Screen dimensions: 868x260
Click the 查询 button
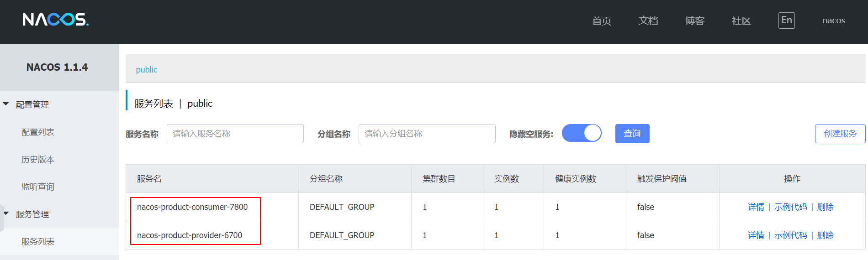(632, 134)
